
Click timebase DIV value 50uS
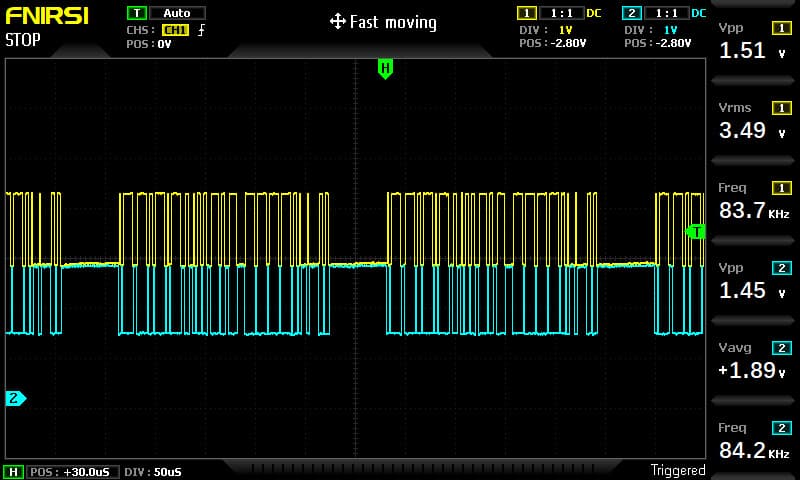click(x=167, y=472)
